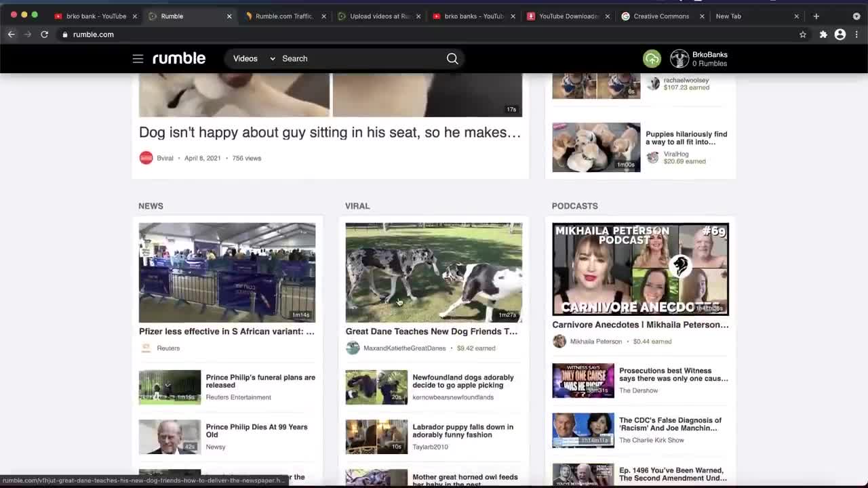Play the puppies sidebar video thumbnail
The image size is (868, 488).
tap(596, 147)
